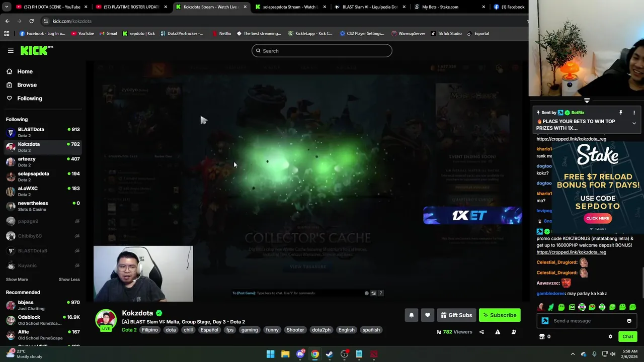
Task: Open the TikTok Studio bookmark
Action: [446, 34]
